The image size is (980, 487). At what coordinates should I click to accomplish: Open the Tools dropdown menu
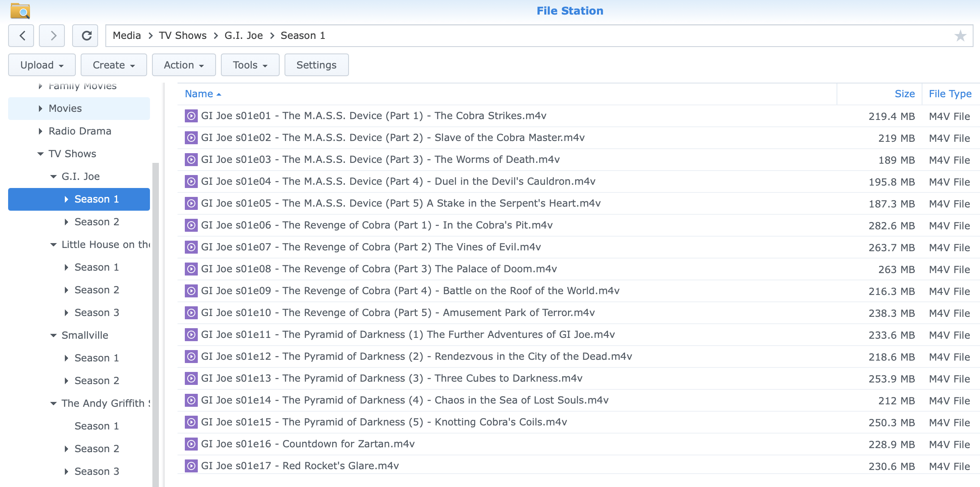250,65
